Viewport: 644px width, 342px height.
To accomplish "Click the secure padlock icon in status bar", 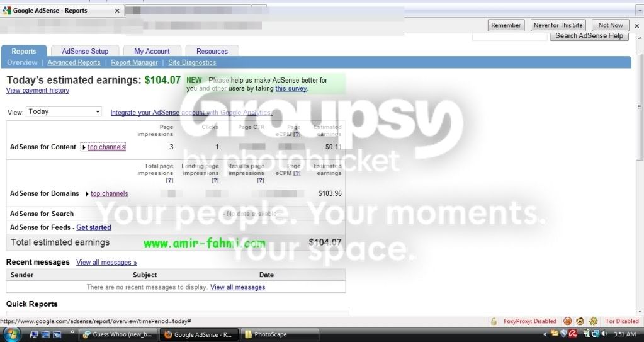I will (494, 321).
